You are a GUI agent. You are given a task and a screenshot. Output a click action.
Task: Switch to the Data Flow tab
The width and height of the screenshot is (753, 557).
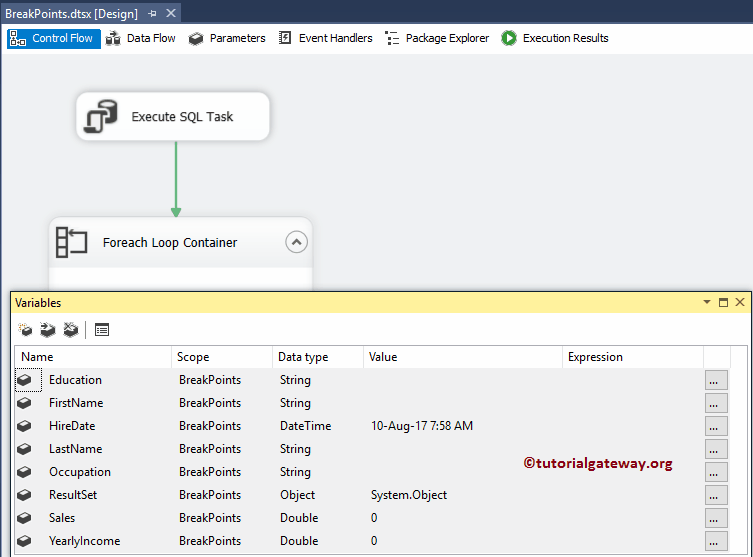coord(141,38)
